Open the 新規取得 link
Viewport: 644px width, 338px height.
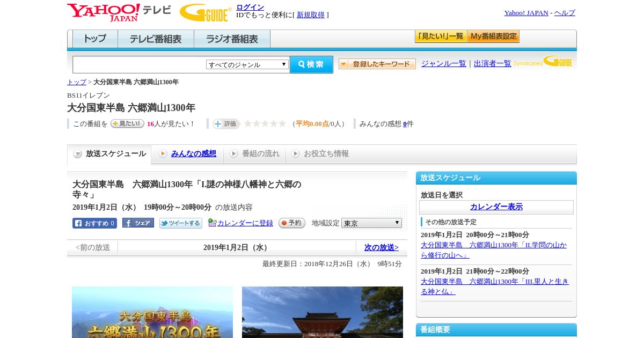tap(311, 15)
